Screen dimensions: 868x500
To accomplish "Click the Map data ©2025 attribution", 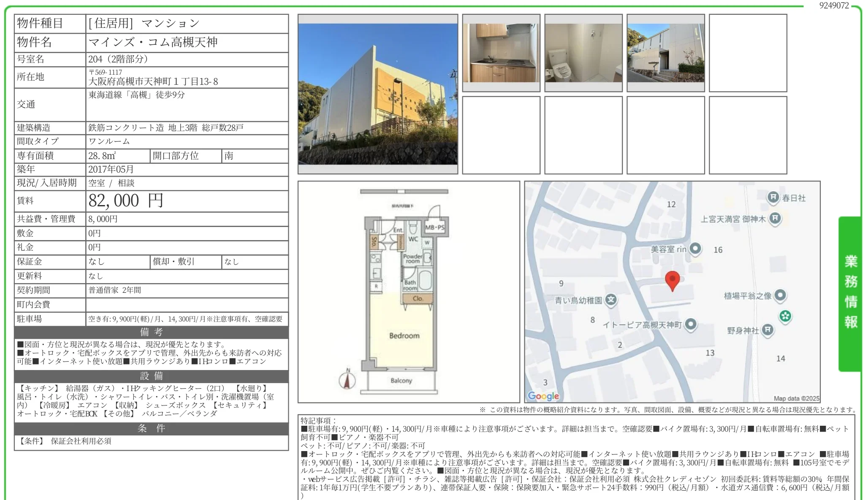I will (796, 398).
